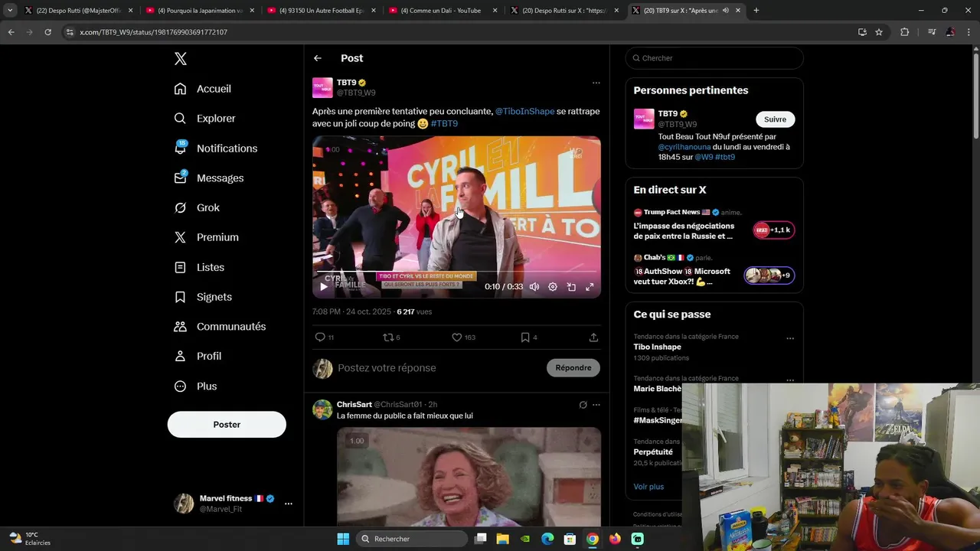Share the TBT9 post

click(x=593, y=337)
